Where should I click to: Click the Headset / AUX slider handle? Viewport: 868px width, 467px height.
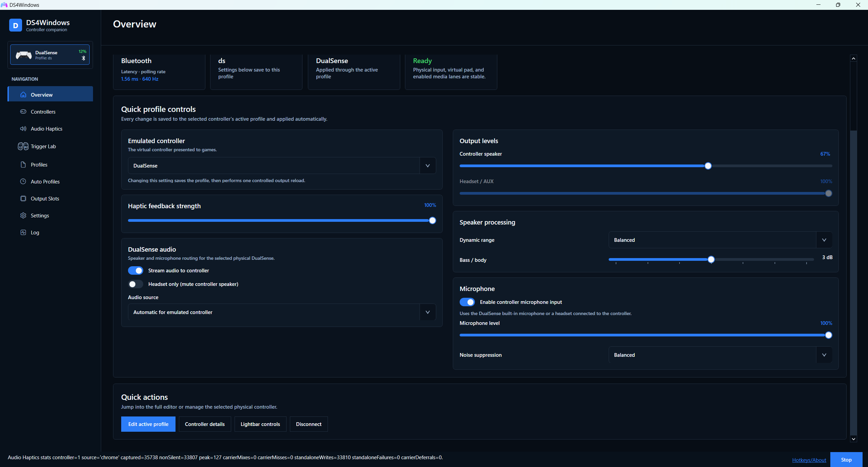tap(828, 193)
